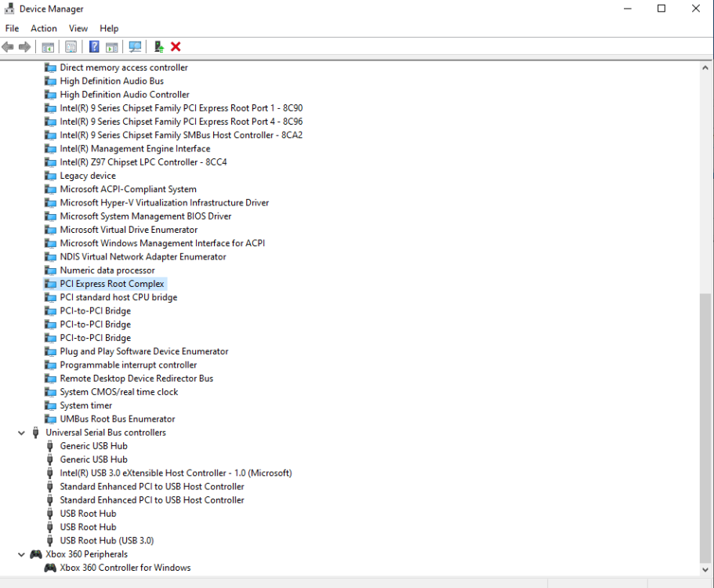Click Update driver toolbar icon
Viewport: 714px width, 588px height.
coord(158,46)
